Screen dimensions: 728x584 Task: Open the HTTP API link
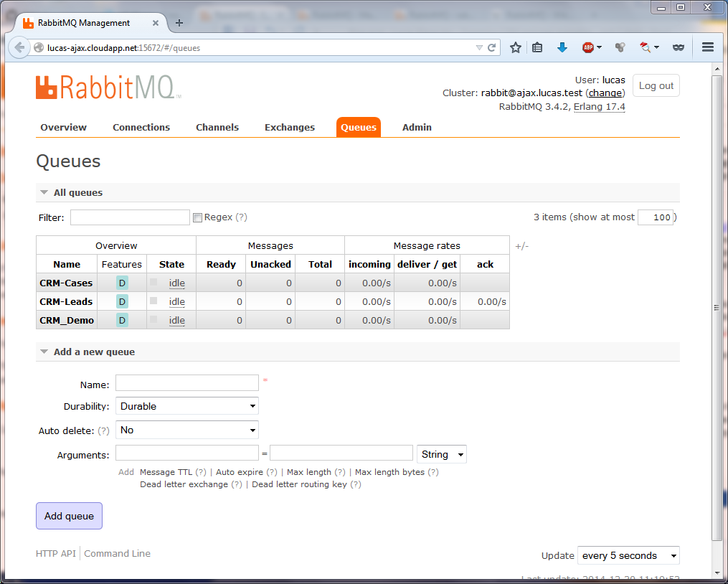pyautogui.click(x=56, y=553)
